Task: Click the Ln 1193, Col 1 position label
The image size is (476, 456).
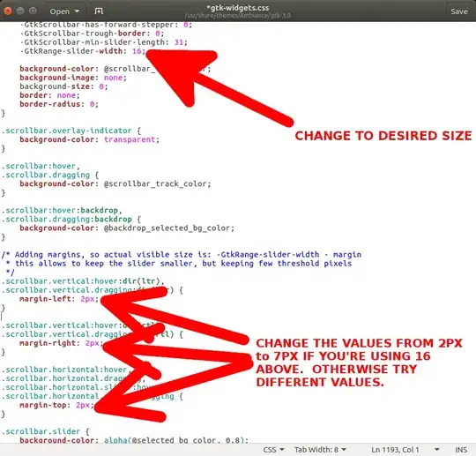Action: point(395,449)
